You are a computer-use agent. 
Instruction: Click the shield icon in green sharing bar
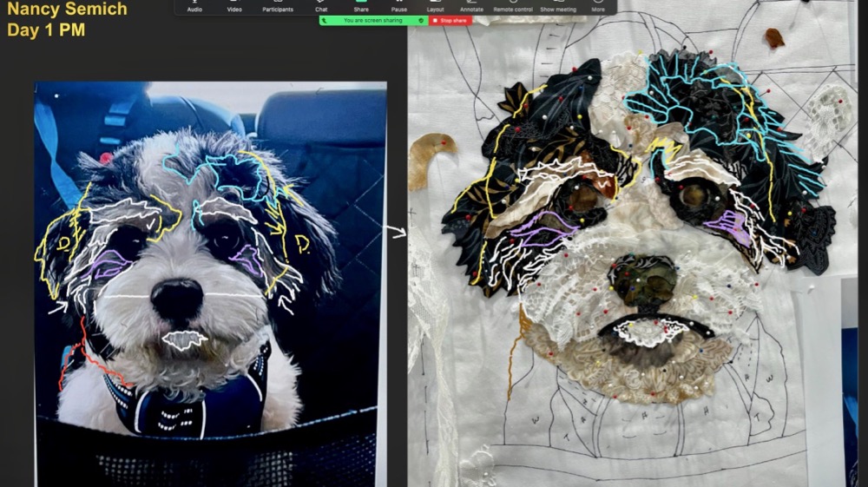(x=422, y=20)
